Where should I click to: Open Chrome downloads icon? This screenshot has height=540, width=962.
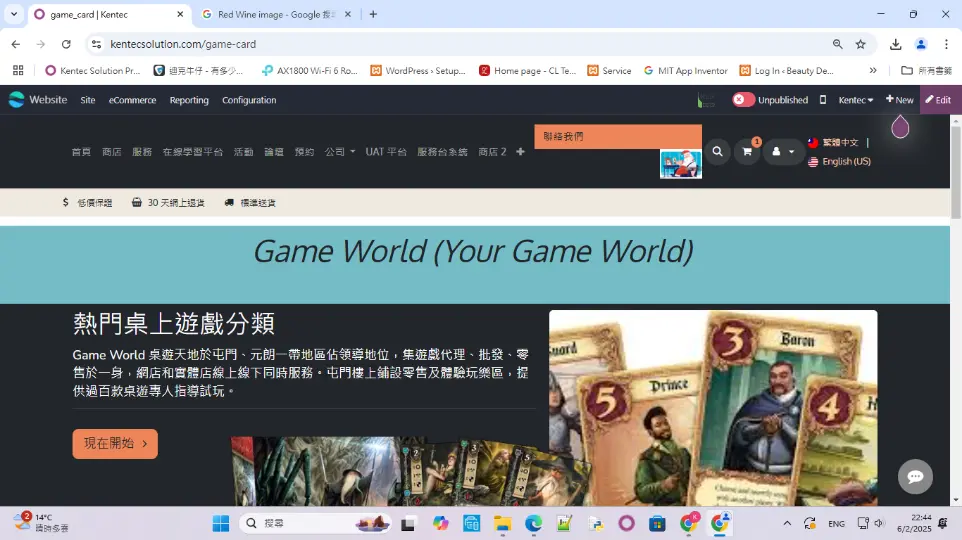pos(896,44)
